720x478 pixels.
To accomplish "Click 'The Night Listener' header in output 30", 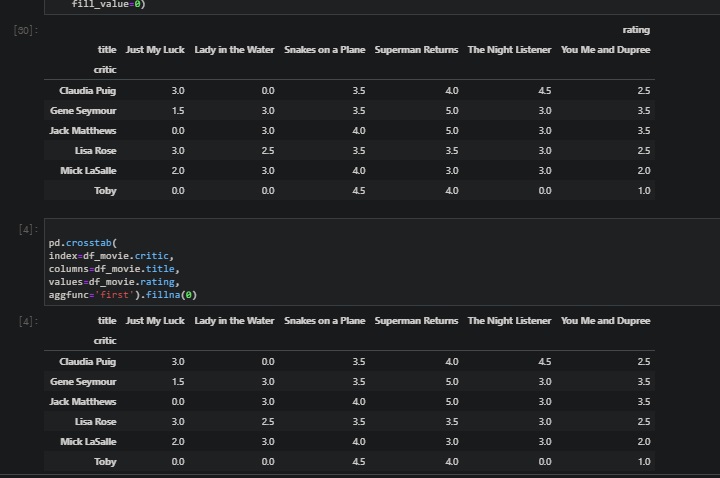I will [x=509, y=50].
